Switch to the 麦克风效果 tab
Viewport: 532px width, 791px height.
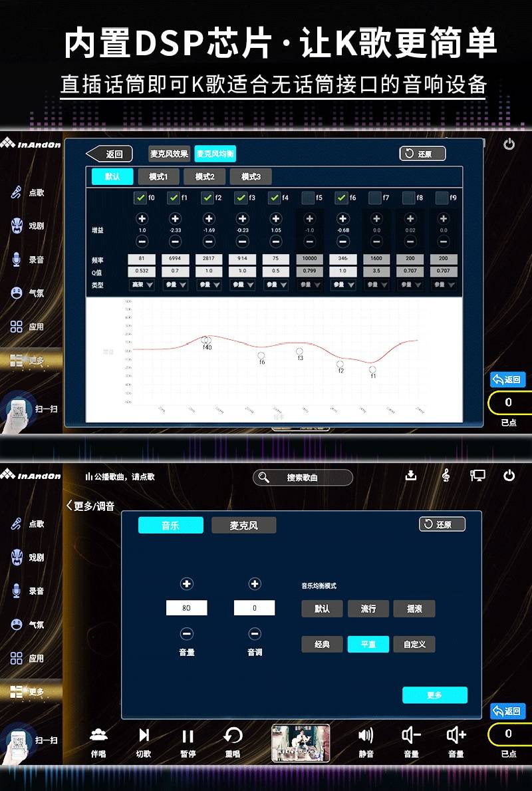(x=169, y=154)
